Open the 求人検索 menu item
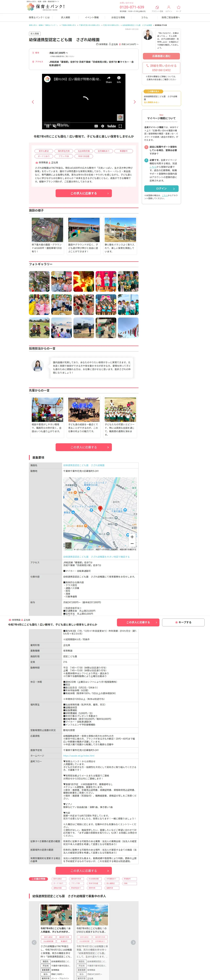 tap(66, 17)
